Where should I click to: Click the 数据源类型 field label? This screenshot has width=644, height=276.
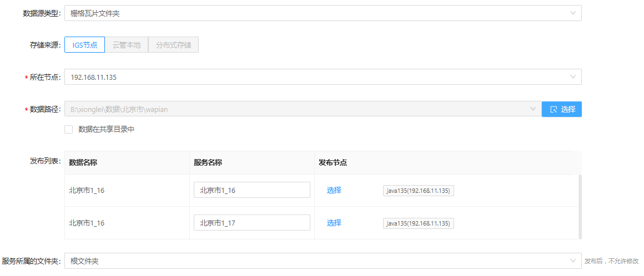pos(41,13)
